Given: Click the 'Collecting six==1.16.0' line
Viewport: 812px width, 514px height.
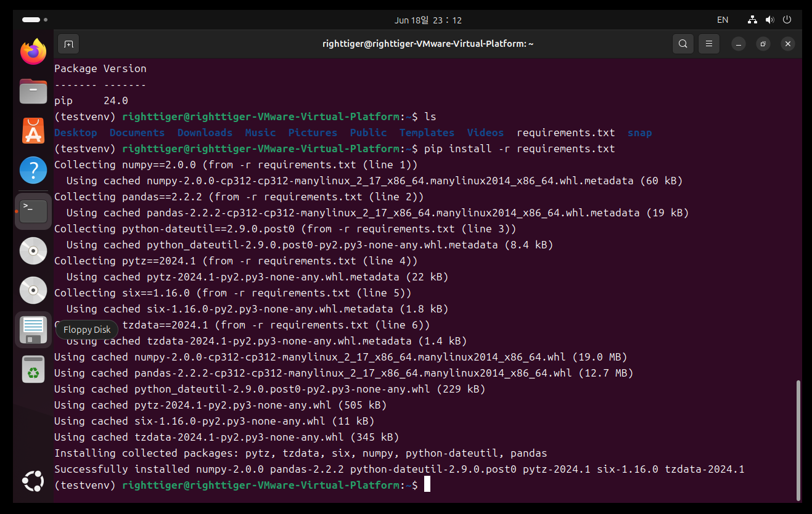Looking at the screenshot, I should (x=233, y=293).
